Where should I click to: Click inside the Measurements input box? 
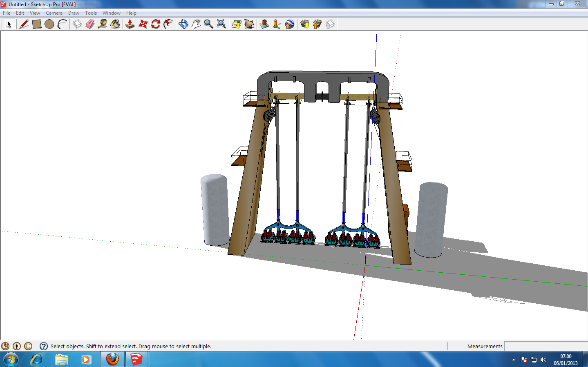coord(546,346)
